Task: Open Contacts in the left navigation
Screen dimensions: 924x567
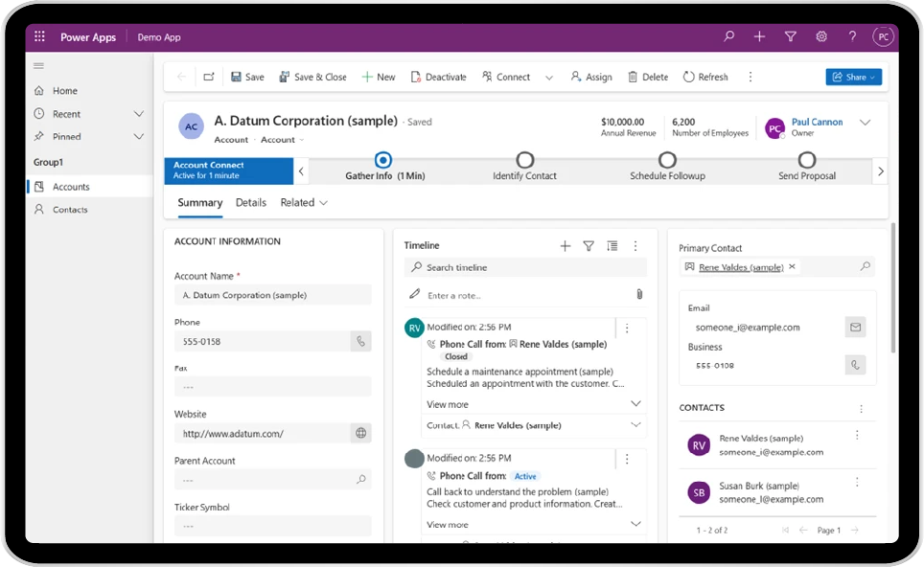Action: pos(70,210)
